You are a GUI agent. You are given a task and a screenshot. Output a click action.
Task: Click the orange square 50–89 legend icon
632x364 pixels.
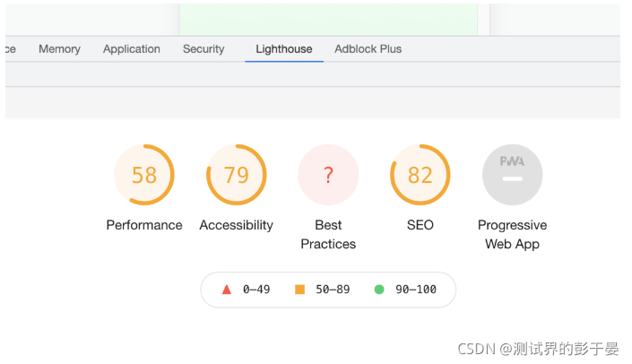[299, 290]
